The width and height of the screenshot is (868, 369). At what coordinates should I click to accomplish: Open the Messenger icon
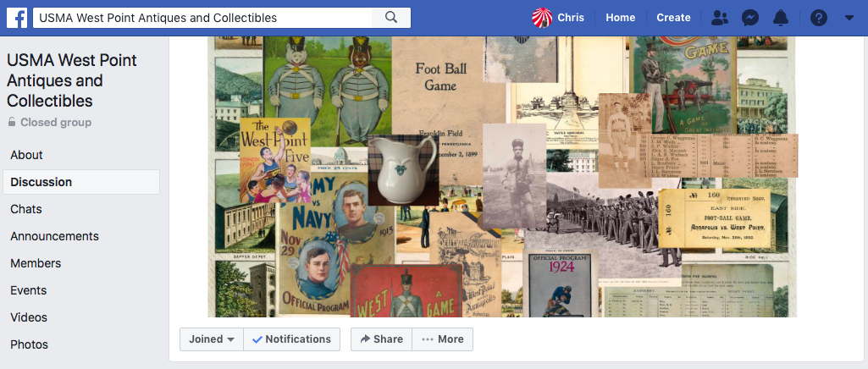(x=750, y=18)
